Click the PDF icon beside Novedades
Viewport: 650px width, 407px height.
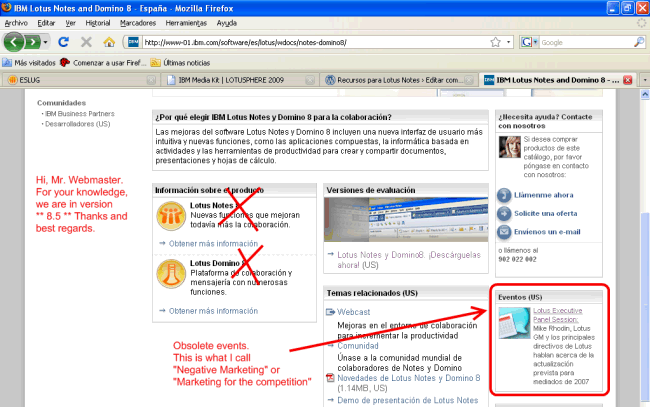pyautogui.click(x=330, y=378)
